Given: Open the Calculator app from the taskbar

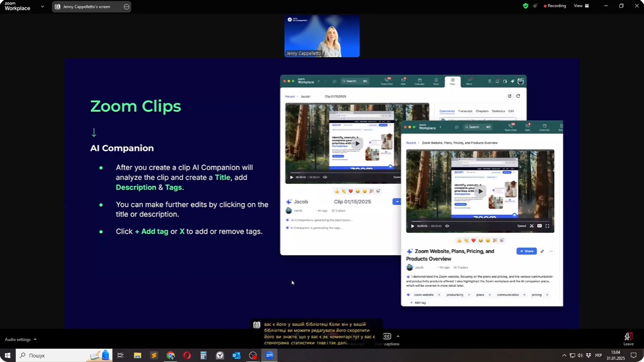Looking at the screenshot, I should tap(203, 355).
